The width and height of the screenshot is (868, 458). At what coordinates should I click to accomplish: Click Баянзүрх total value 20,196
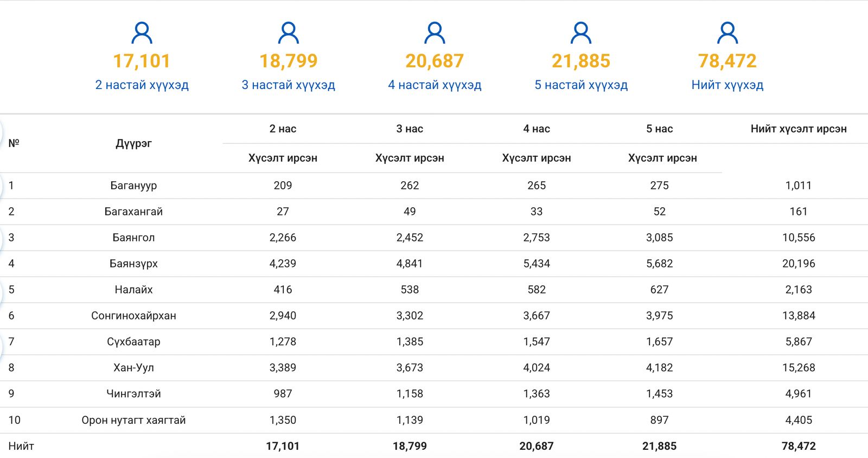pyautogui.click(x=799, y=264)
